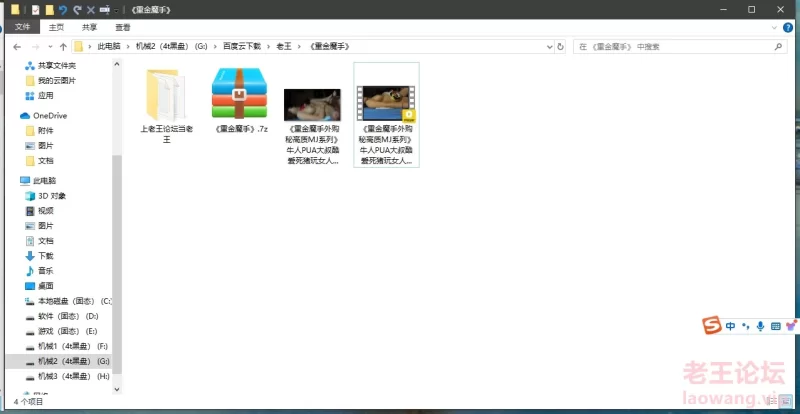Open the 文件 ribbon tab
The width and height of the screenshot is (800, 414).
22,27
